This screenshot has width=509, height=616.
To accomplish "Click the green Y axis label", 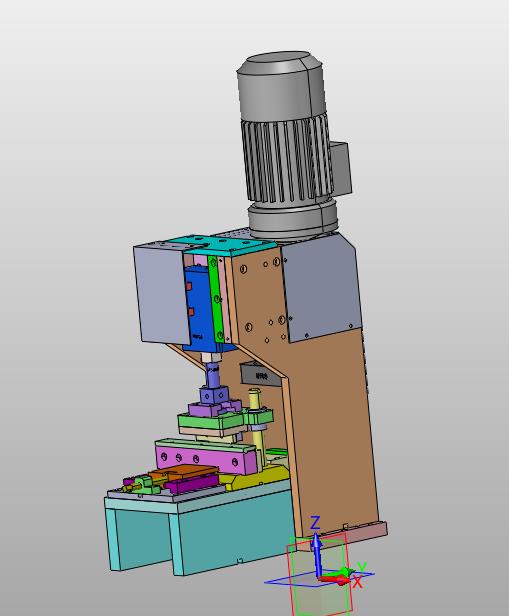I will (x=362, y=567).
